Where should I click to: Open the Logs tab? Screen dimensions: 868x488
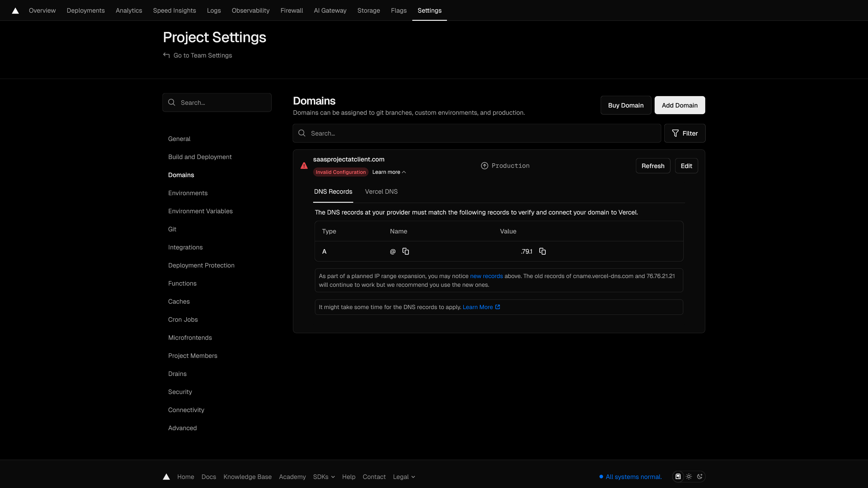coord(214,11)
